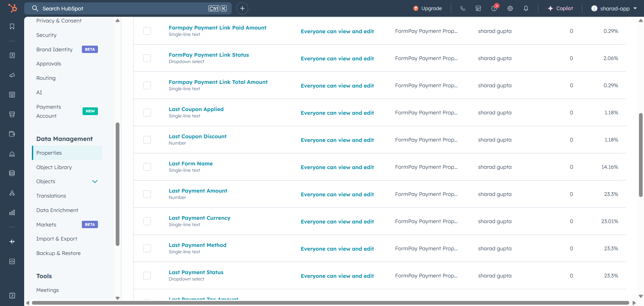Click the plus create button
Viewport: 644px width, 306px height.
[x=242, y=8]
